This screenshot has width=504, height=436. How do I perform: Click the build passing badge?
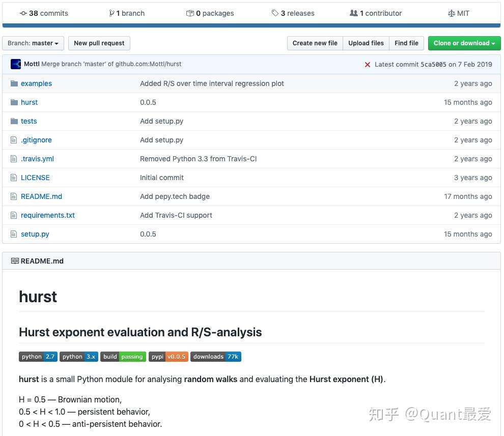coord(123,357)
